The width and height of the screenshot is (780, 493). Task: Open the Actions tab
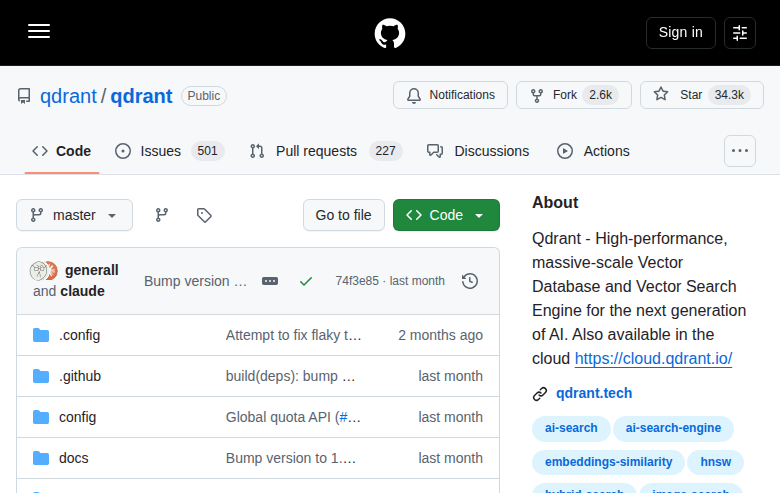[593, 151]
